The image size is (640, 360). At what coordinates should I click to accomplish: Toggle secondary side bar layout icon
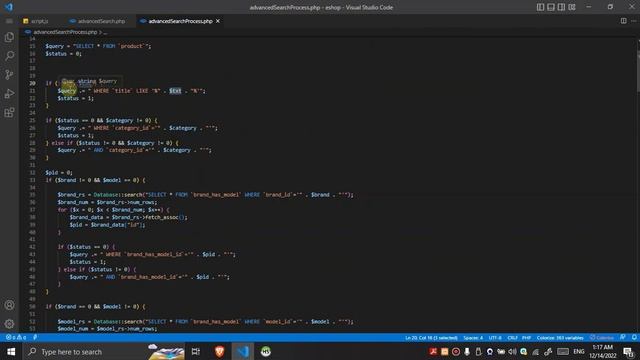[561, 7]
